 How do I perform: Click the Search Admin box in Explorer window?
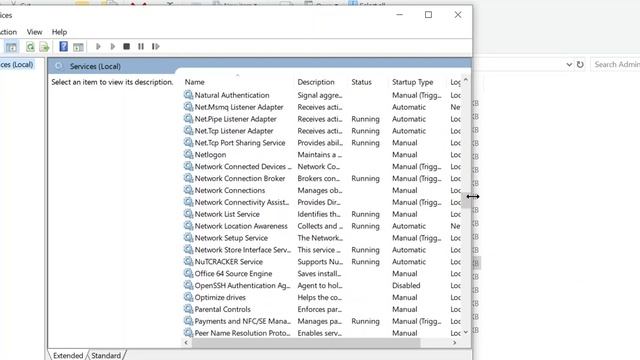615,64
